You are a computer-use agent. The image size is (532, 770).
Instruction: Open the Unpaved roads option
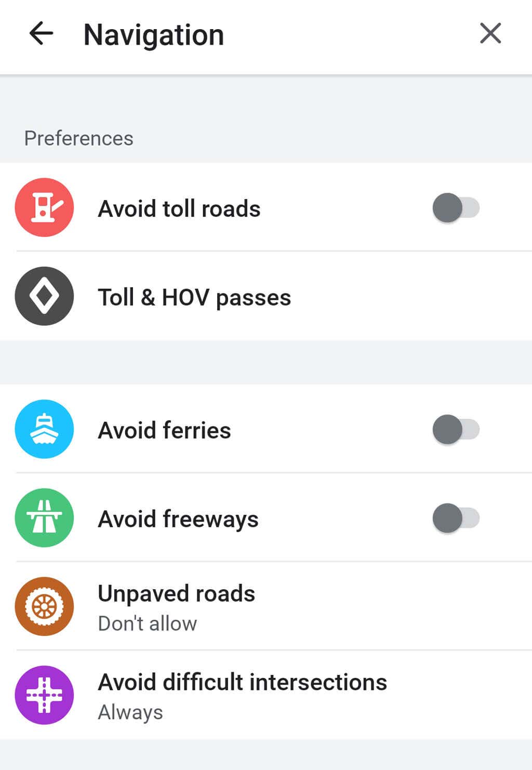point(176,593)
